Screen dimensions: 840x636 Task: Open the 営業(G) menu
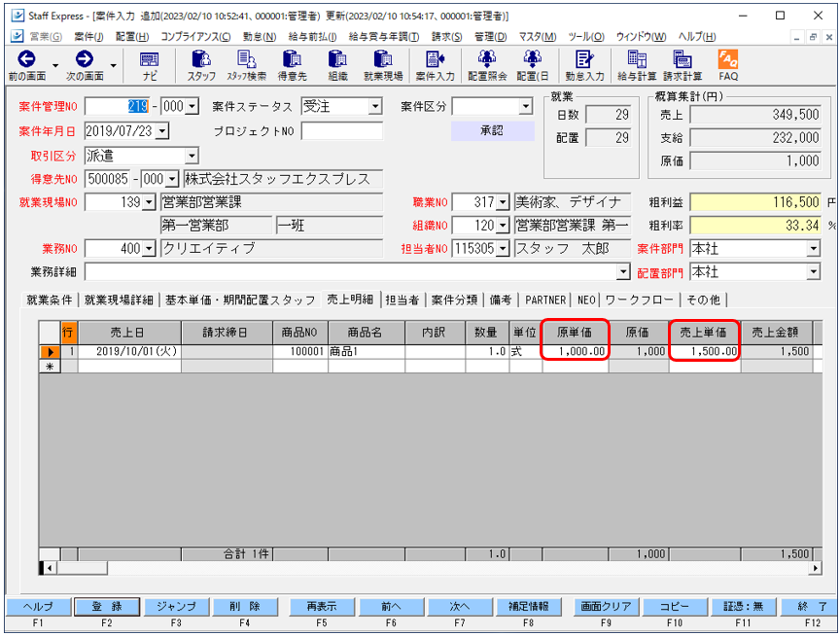(46, 36)
